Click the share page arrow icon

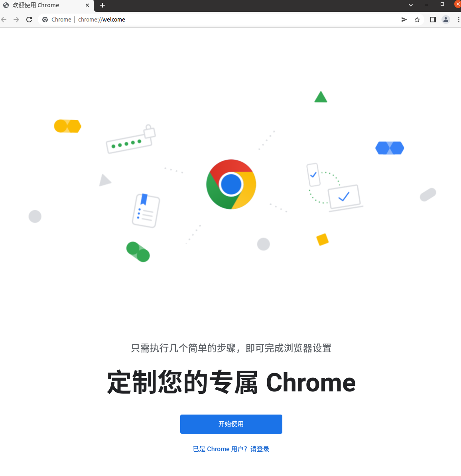pyautogui.click(x=404, y=20)
